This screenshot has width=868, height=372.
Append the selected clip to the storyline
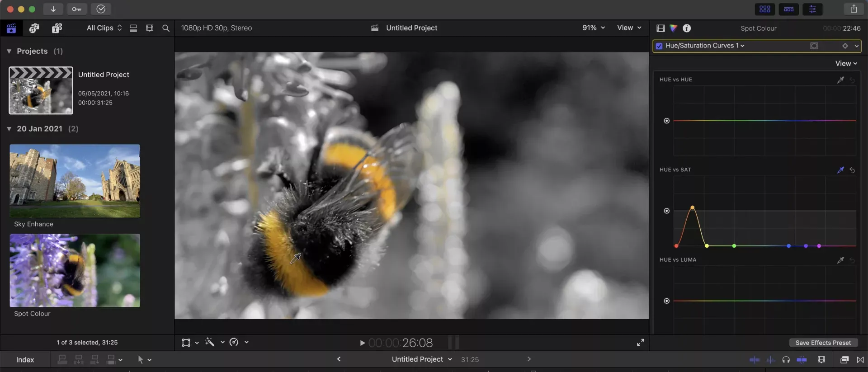(95, 360)
